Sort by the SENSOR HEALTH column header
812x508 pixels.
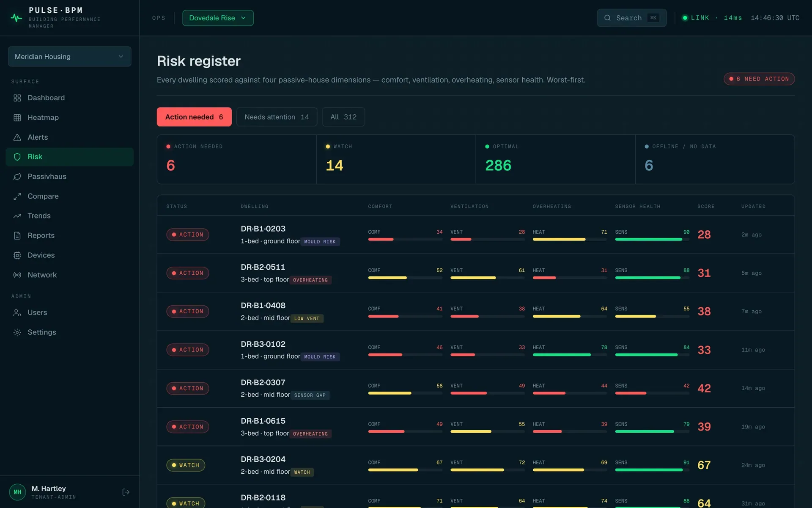point(638,207)
